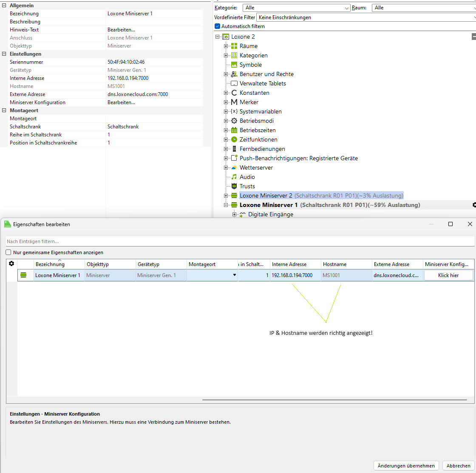Click the Bezeichnung value Loxone Miniserver 1

click(x=130, y=14)
